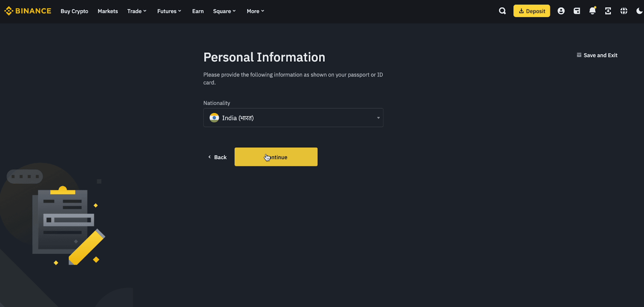Expand the Futures menu
This screenshot has width=644, height=307.
(x=169, y=11)
